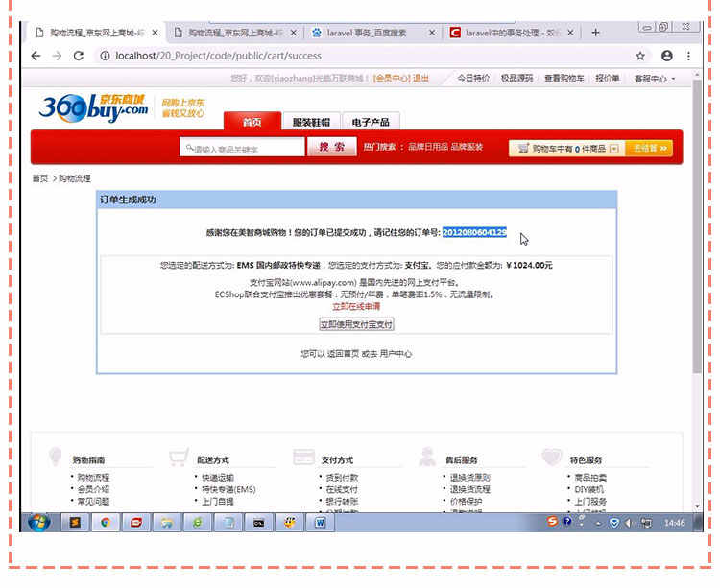Open footer link DIY装机
This screenshot has width=720, height=588.
589,489
